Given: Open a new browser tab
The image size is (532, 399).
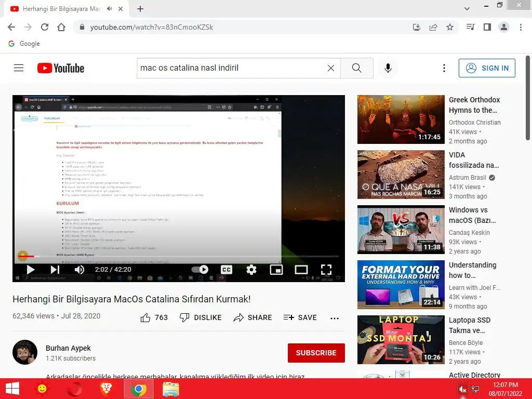Looking at the screenshot, I should [x=140, y=9].
